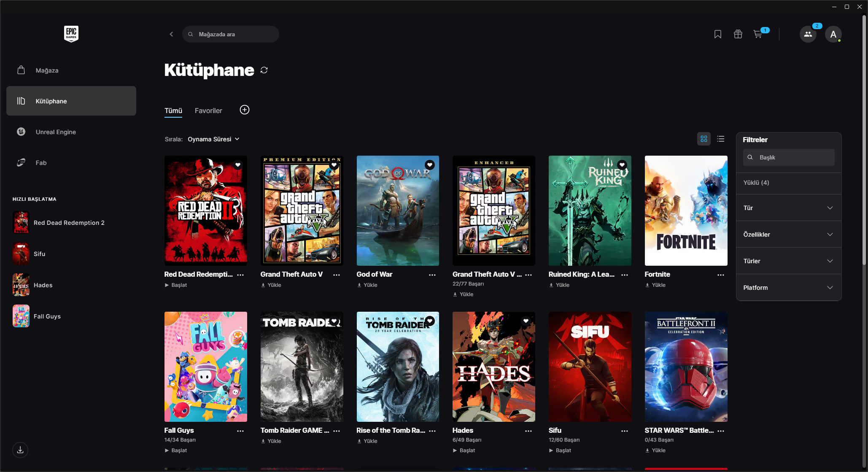Image resolution: width=868 pixels, height=472 pixels.
Task: Toggle favorite heart on Grand Theft Auto V Premium
Action: pyautogui.click(x=334, y=165)
